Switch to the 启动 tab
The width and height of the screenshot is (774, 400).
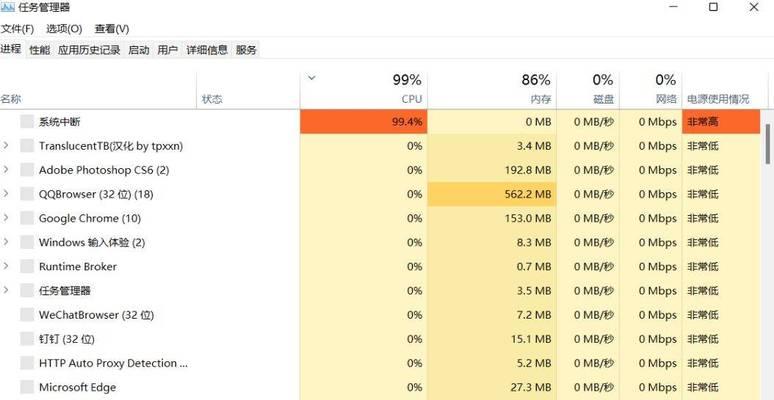coord(139,50)
